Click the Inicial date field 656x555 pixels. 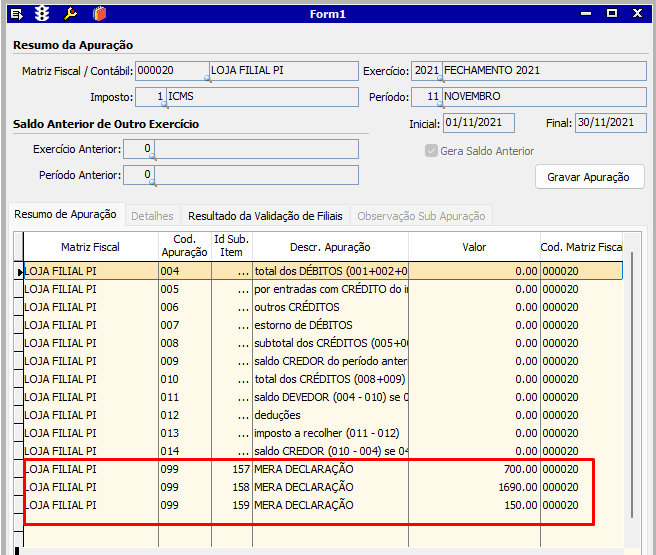pyautogui.click(x=478, y=123)
